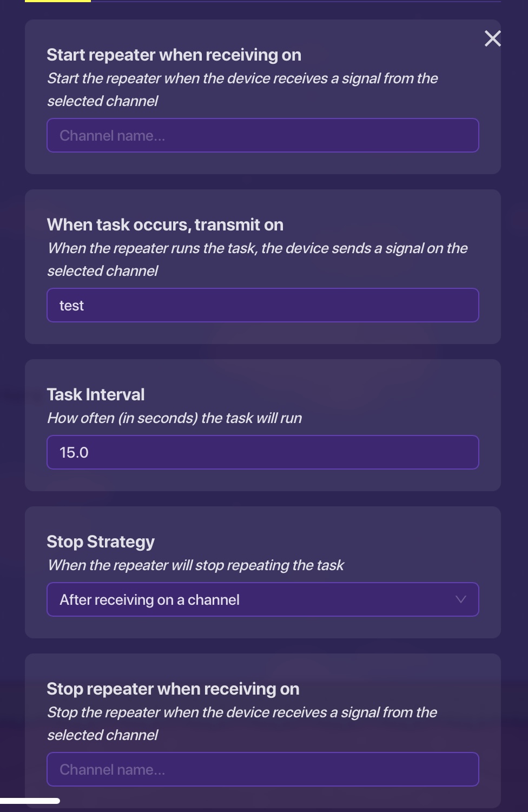Click the 'How often (in seconds)' description text
Viewport: 528px width, 812px height.
coord(174,418)
